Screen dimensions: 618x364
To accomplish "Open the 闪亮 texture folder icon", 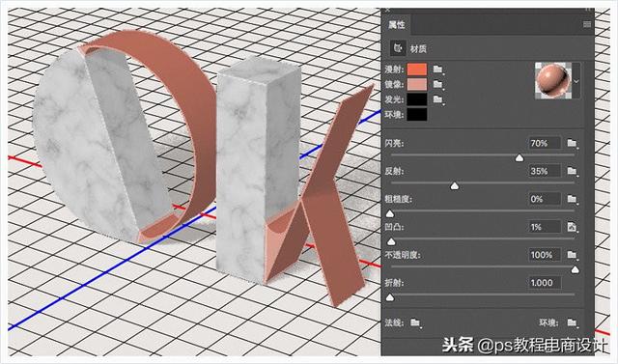I will point(573,144).
